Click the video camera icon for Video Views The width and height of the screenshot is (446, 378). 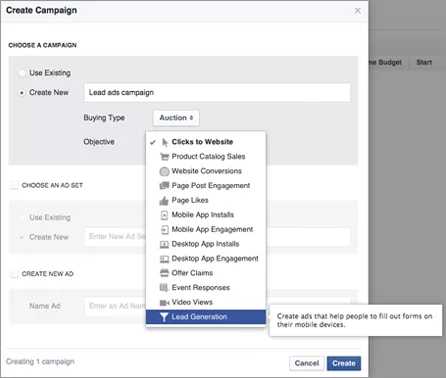164,303
